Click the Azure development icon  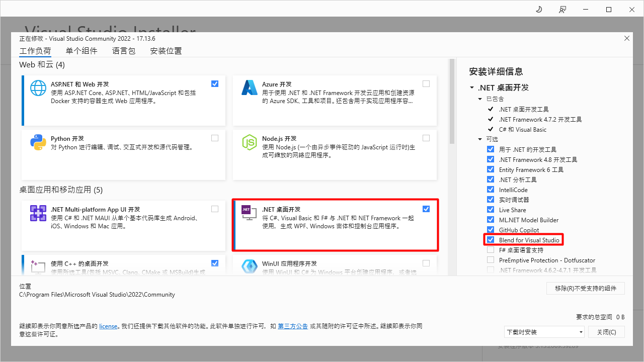[249, 87]
